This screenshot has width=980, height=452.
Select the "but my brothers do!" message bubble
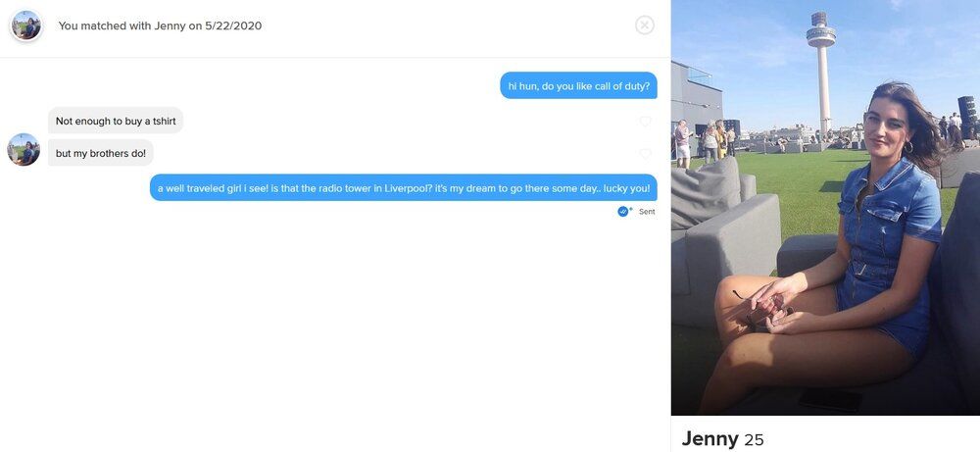101,153
